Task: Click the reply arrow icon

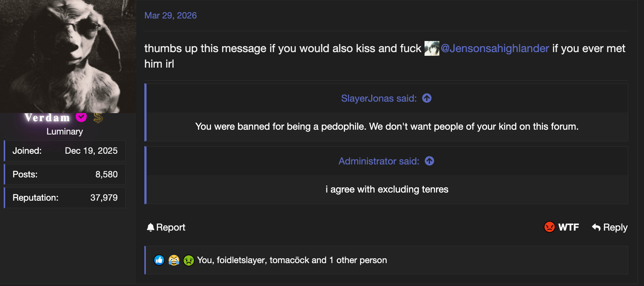Action: (596, 227)
